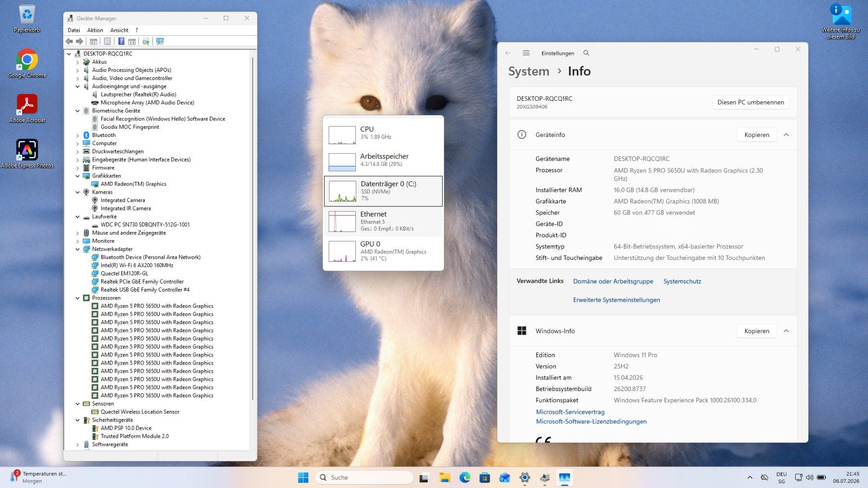Click the taskbar Suche search box

(365, 477)
